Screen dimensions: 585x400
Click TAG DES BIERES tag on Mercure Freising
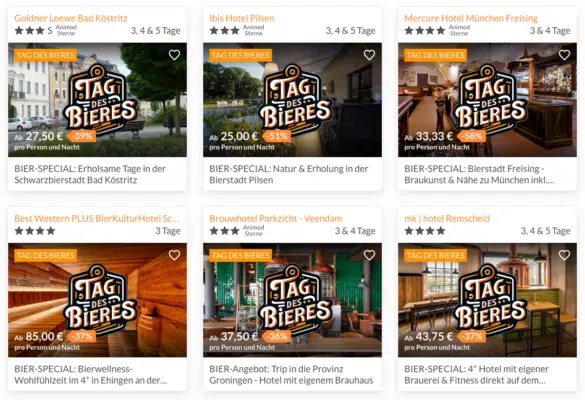[x=435, y=55]
